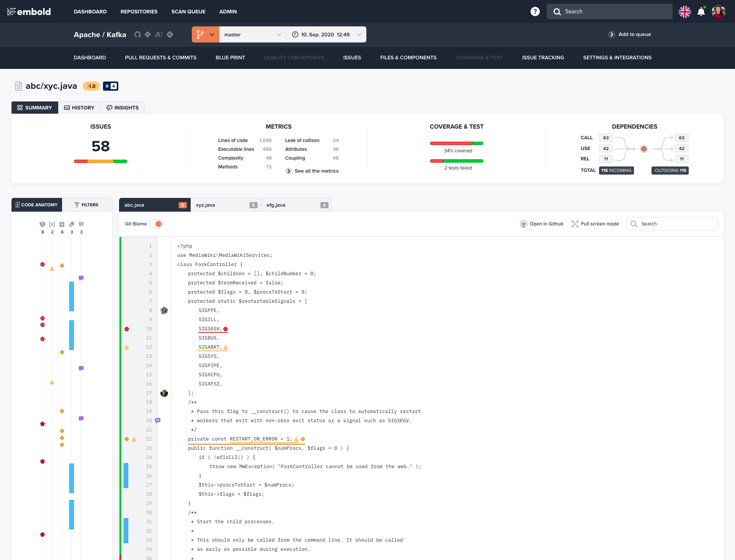Screen dimensions: 735x560
Task: Select the CODE ANATOMY tab
Action: (x=37, y=205)
